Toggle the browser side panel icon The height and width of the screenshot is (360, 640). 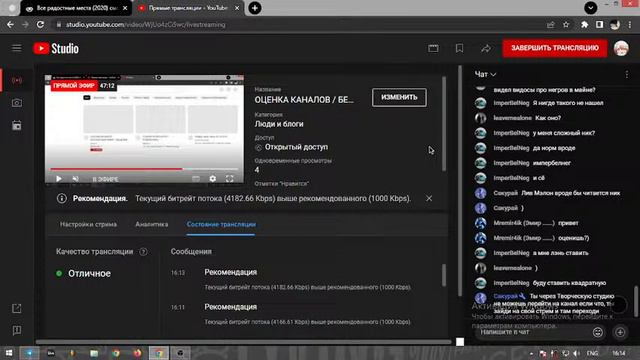(x=599, y=25)
